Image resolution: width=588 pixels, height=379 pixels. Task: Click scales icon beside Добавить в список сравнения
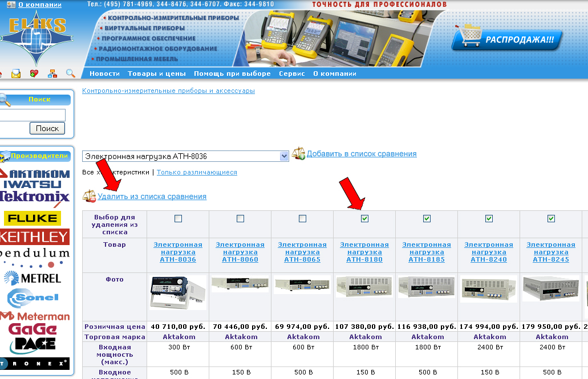tap(298, 153)
